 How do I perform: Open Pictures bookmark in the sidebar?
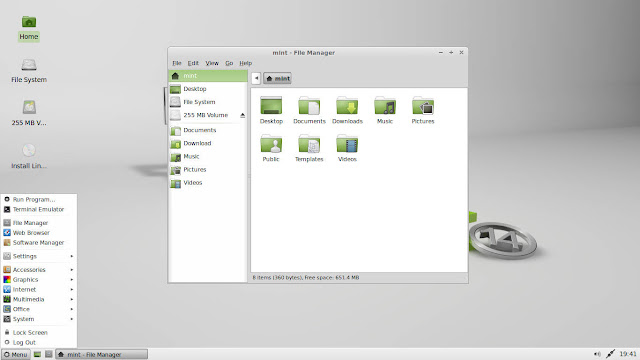pos(208,169)
